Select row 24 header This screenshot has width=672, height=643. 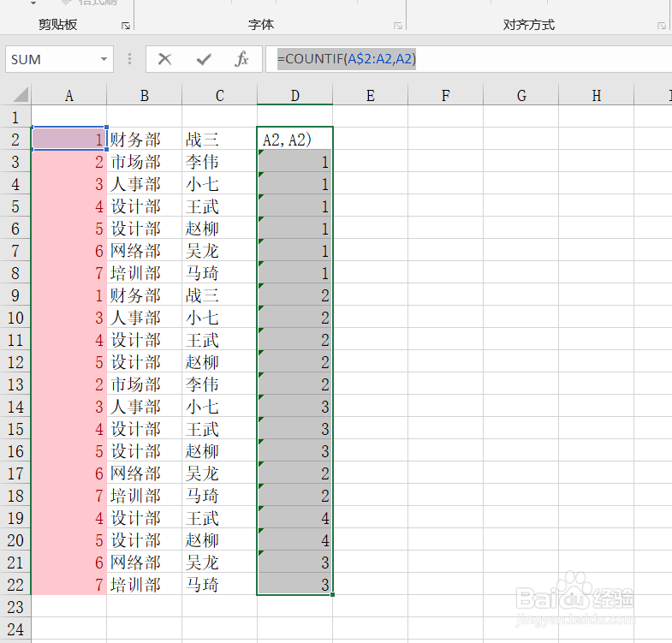(x=15, y=629)
